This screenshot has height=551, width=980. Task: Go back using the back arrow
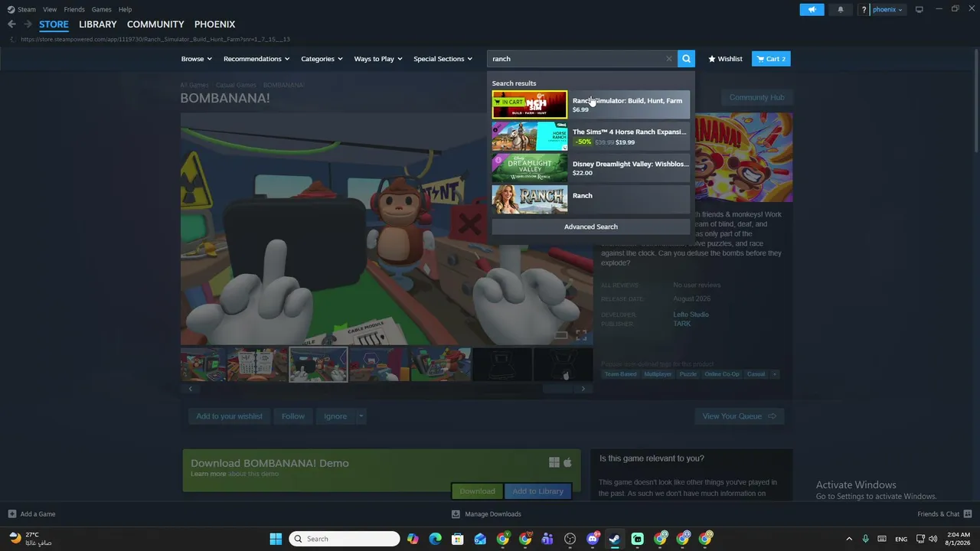click(x=11, y=24)
